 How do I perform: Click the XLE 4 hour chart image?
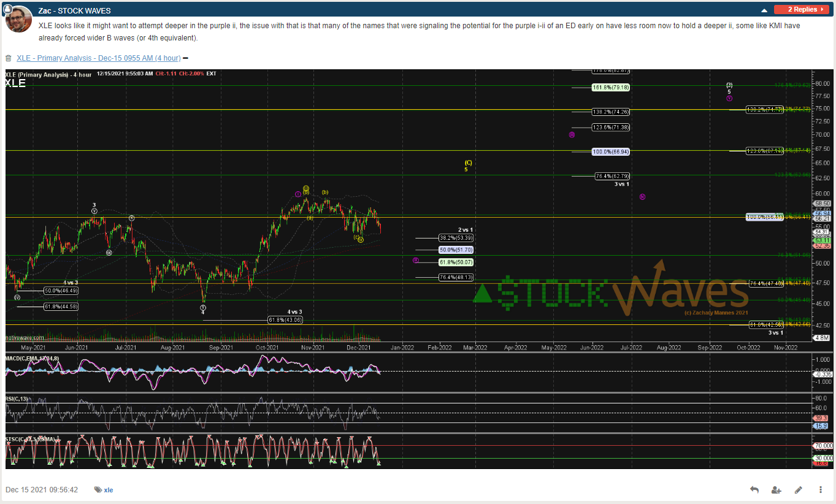[x=419, y=269]
